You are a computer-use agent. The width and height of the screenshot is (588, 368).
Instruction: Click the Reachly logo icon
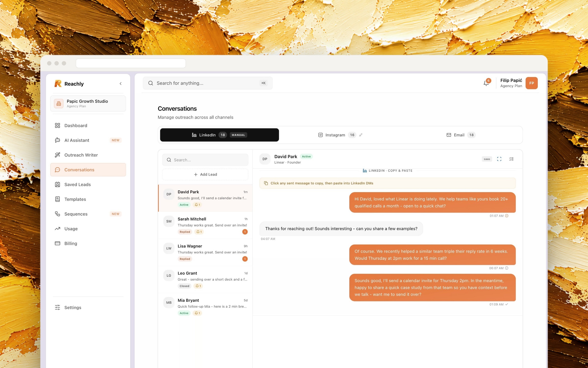(x=58, y=84)
